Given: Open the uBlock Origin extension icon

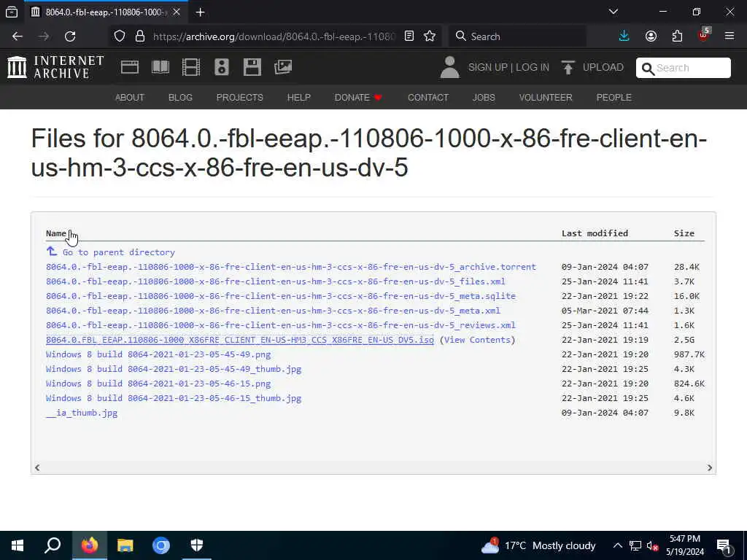Looking at the screenshot, I should point(704,36).
